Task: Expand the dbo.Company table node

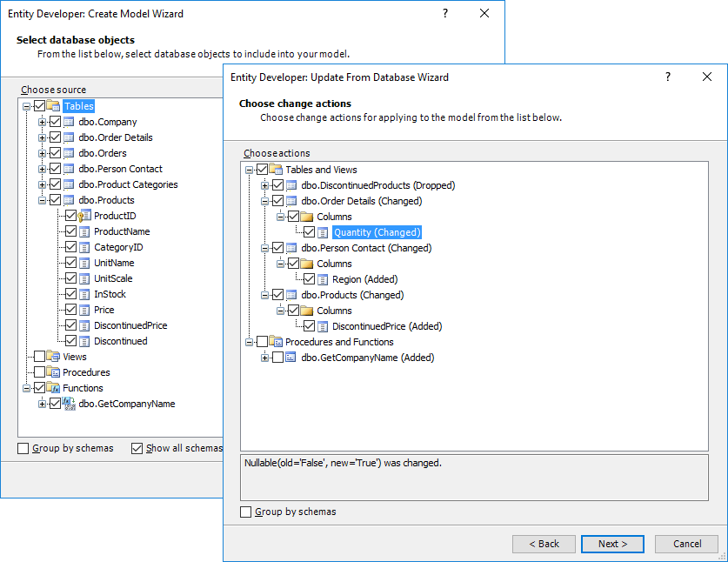Action: click(x=41, y=122)
